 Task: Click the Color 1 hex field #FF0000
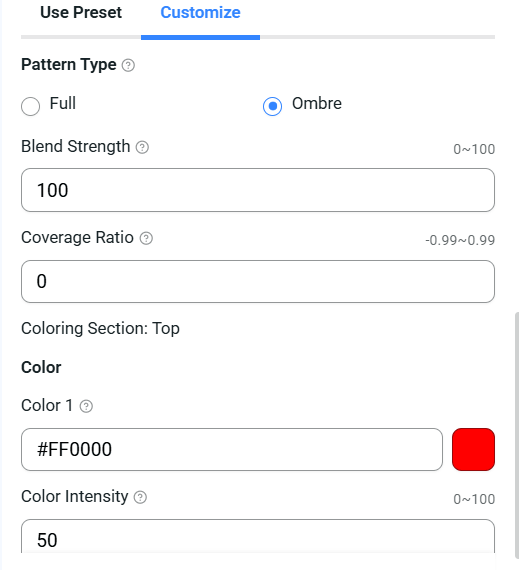click(x=232, y=449)
